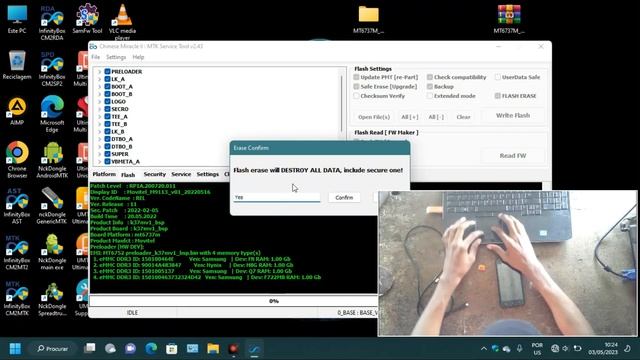Click the Read FW button
This screenshot has height=360, width=640.
point(513,156)
